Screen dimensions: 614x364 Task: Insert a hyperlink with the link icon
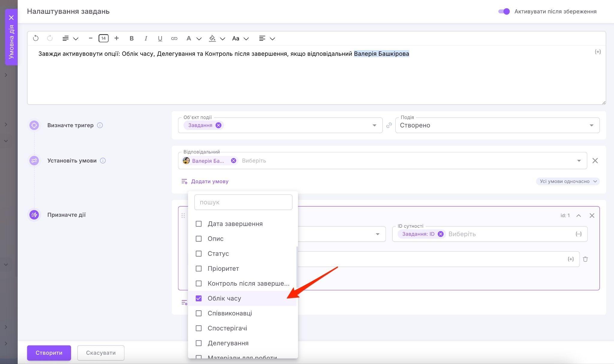tap(174, 38)
